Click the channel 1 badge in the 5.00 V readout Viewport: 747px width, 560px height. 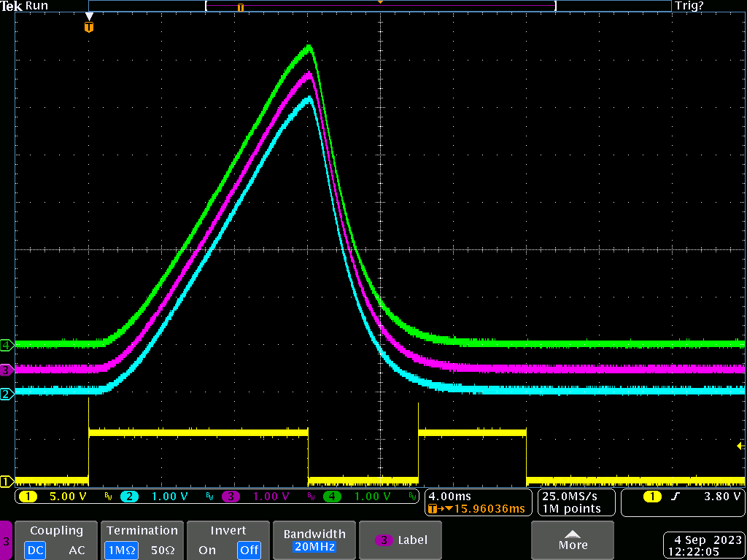coord(28,497)
